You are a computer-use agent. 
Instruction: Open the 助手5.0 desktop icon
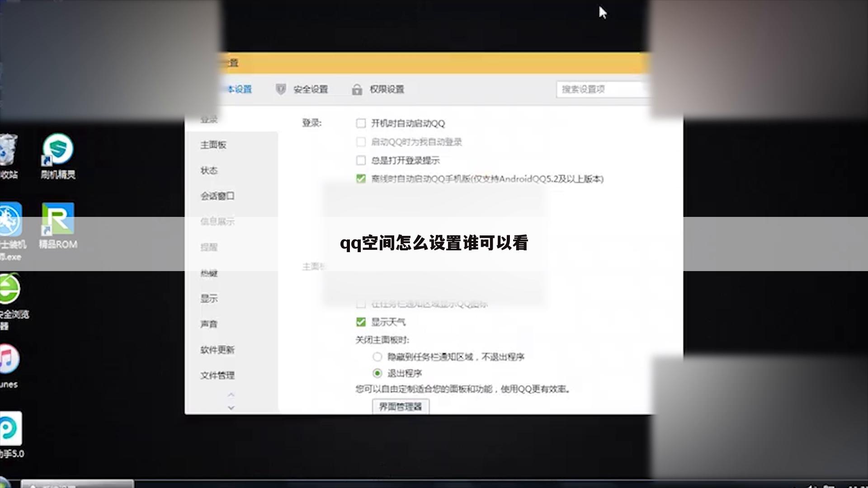(x=12, y=435)
